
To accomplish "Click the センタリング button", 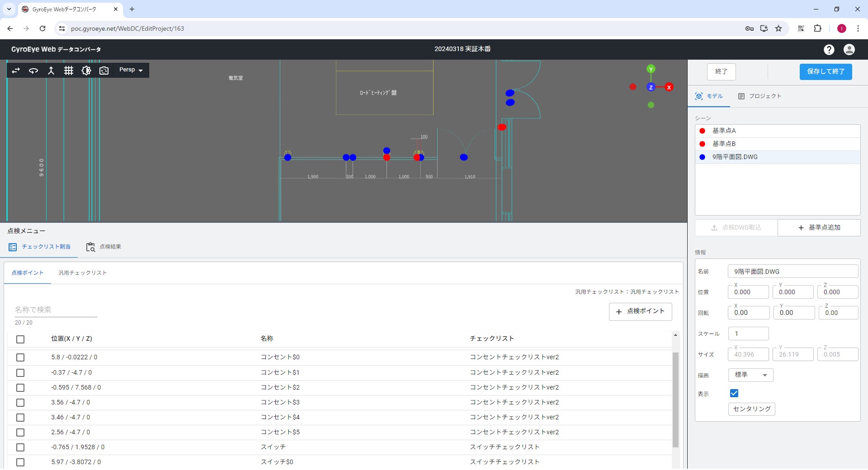I will [x=751, y=409].
